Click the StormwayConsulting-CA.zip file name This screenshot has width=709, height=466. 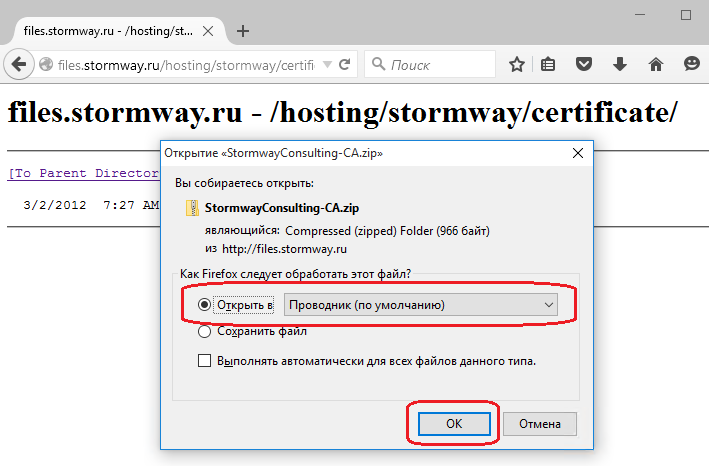click(282, 208)
